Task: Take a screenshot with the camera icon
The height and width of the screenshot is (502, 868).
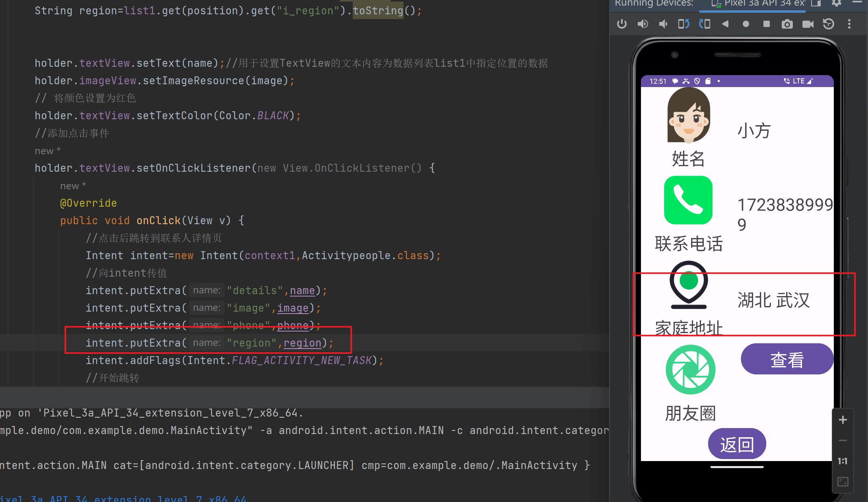Action: coord(787,24)
